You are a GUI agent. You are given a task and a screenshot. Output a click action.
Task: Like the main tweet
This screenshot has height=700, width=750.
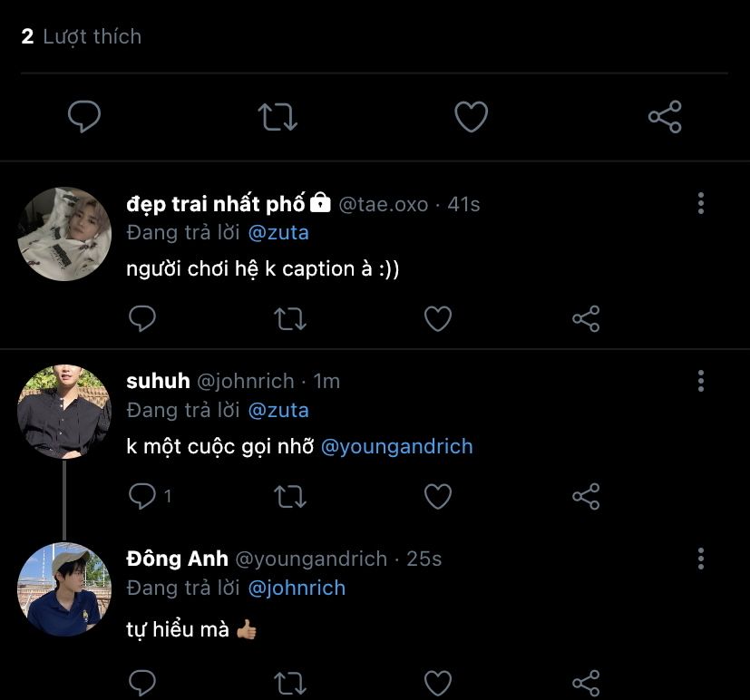click(x=471, y=117)
